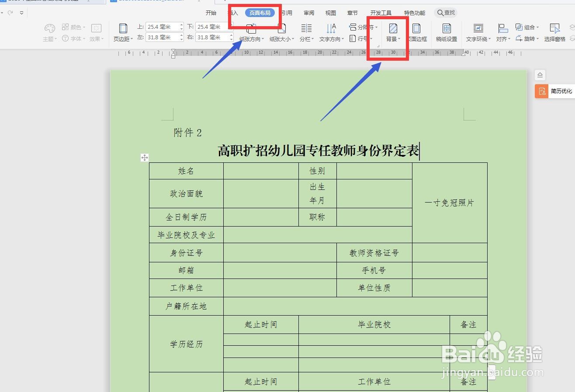Image resolution: width=575 pixels, height=392 pixels.
Task: Click the 教师资格证号 table cell
Action: coord(374,253)
